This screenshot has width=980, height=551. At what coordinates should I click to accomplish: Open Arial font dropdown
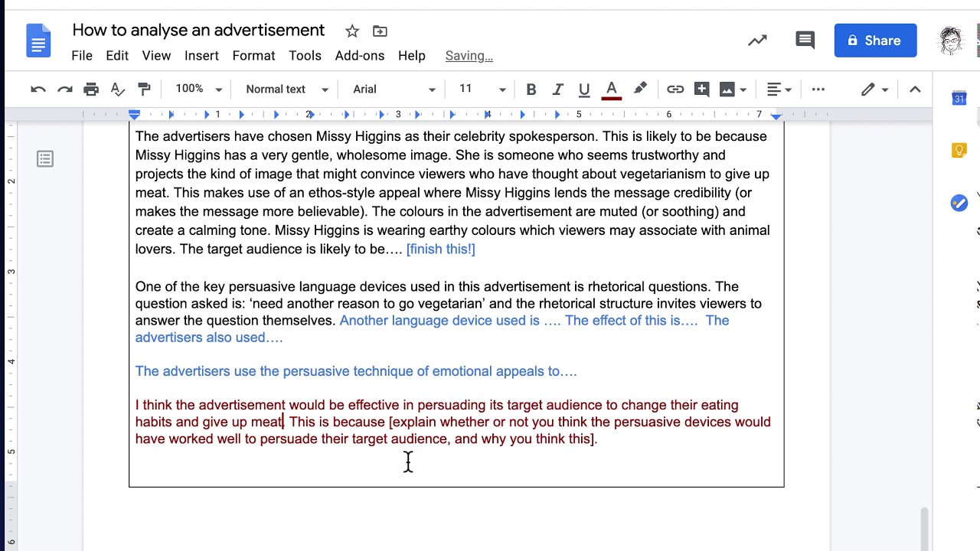pyautogui.click(x=394, y=90)
